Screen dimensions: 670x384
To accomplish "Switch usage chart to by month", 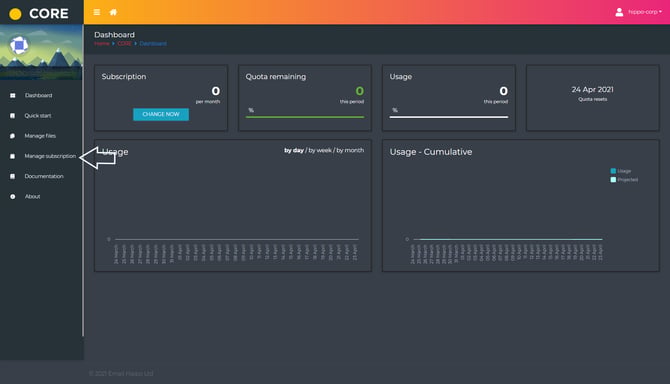I will (350, 150).
